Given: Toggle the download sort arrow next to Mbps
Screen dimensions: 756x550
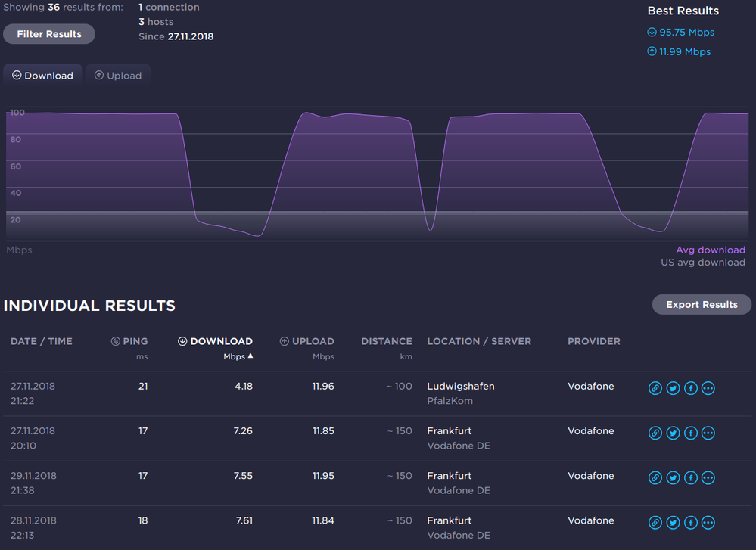Looking at the screenshot, I should [250, 356].
